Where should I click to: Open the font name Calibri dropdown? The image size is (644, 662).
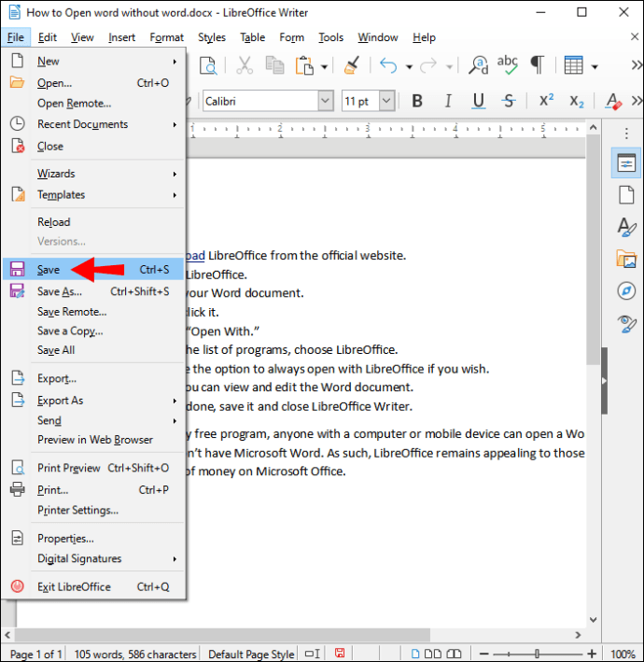point(326,101)
